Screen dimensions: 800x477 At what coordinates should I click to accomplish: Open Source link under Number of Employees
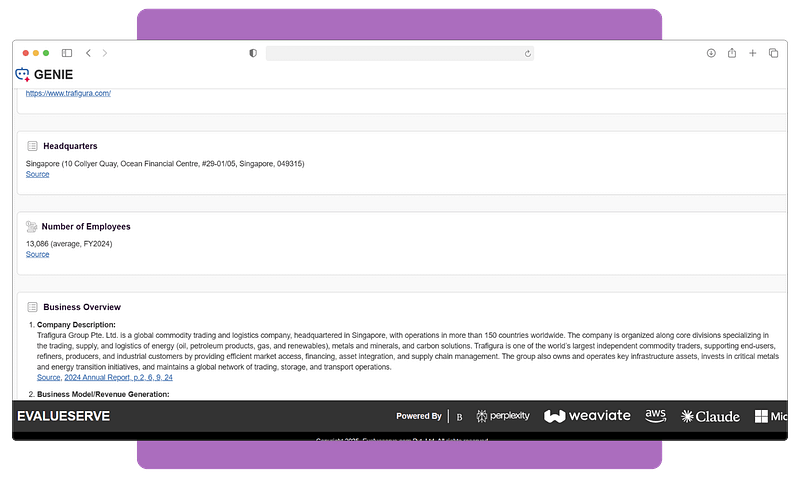37,254
